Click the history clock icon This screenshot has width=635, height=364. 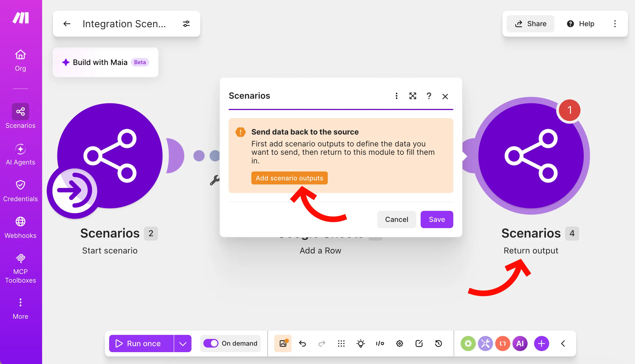pos(438,344)
